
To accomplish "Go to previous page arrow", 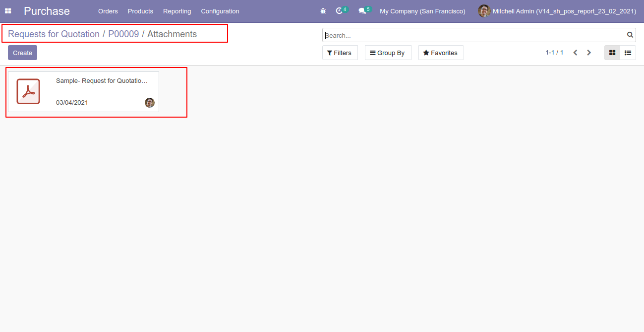I will pyautogui.click(x=575, y=53).
